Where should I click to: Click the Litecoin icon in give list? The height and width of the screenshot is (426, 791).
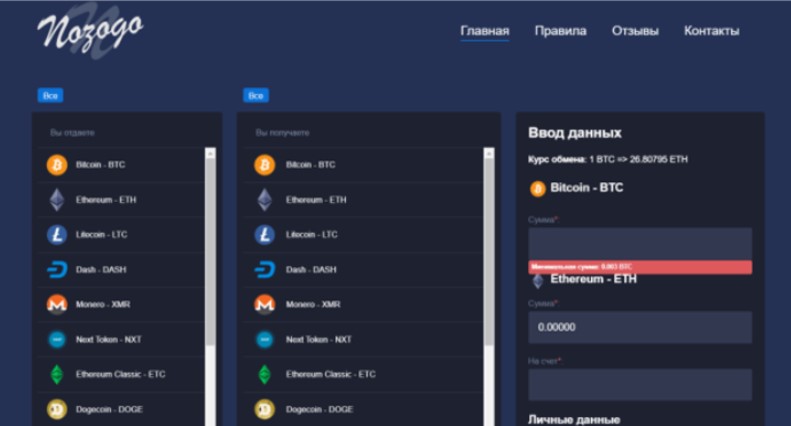pyautogui.click(x=57, y=235)
